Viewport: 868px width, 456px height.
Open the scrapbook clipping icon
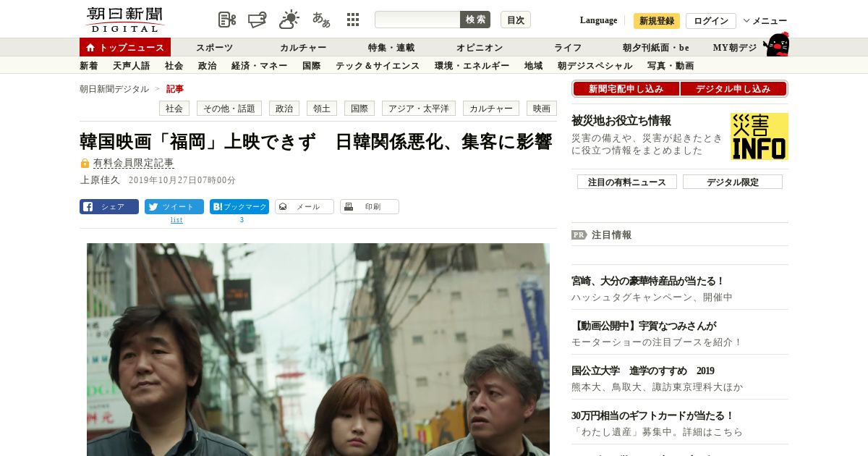click(227, 20)
